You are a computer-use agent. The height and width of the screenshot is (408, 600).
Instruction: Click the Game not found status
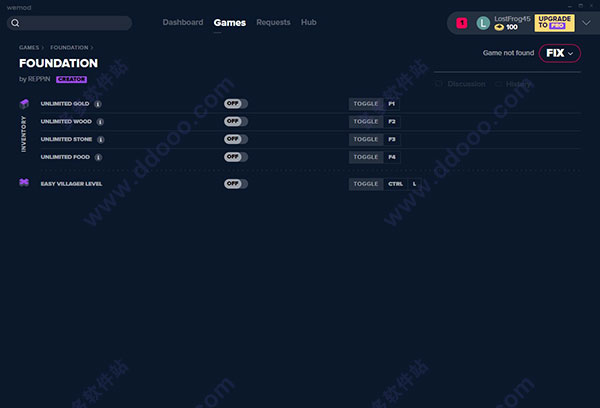(508, 53)
